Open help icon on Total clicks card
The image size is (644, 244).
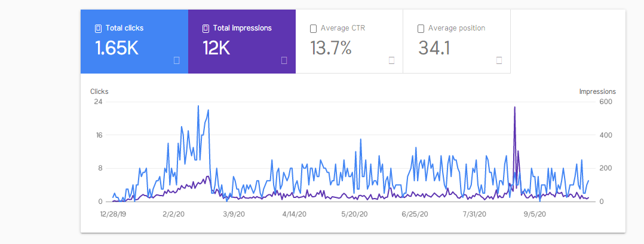pos(177,60)
